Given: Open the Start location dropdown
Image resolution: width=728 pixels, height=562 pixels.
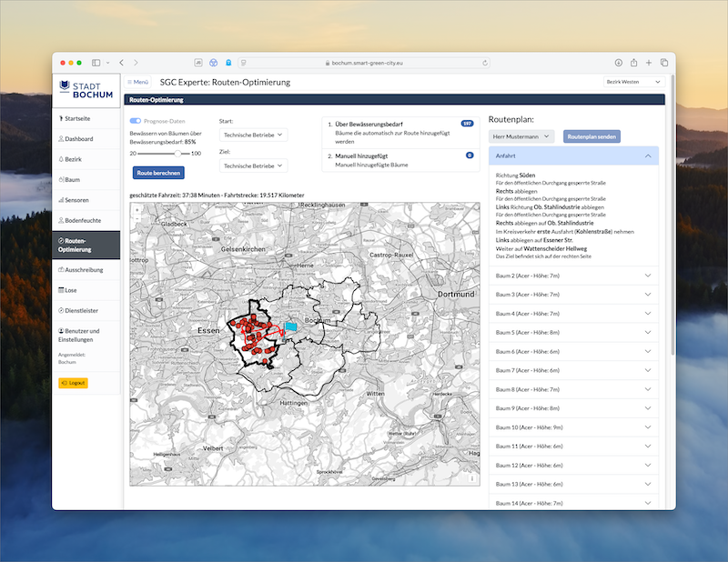Looking at the screenshot, I should click(254, 135).
